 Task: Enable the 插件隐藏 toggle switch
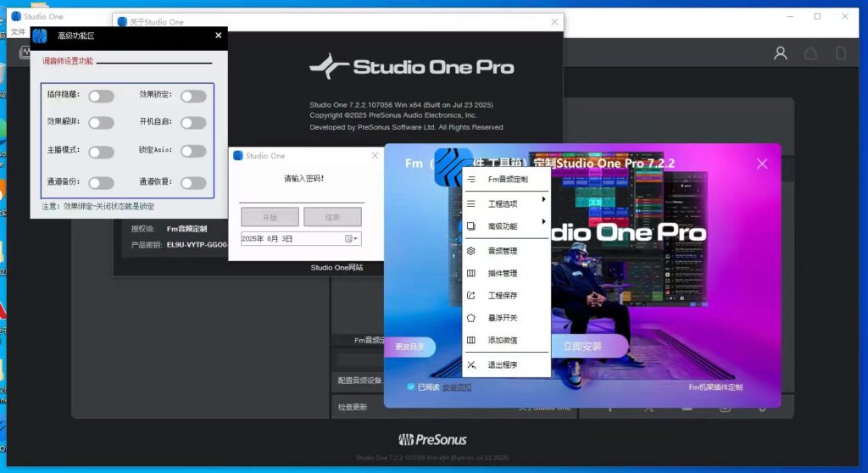[101, 96]
